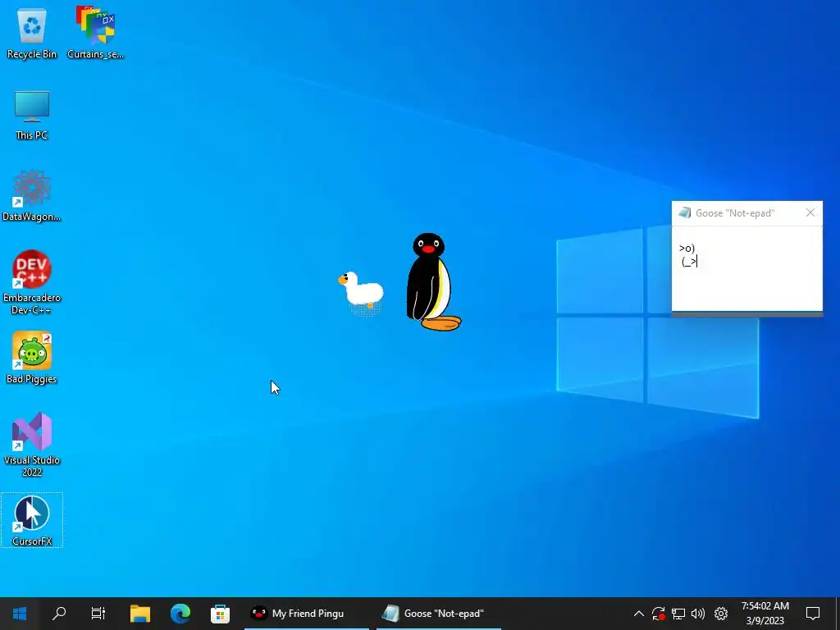Select the Curtains_se... desktop icon
Screen dimensions: 840x630
pyautogui.click(x=95, y=32)
